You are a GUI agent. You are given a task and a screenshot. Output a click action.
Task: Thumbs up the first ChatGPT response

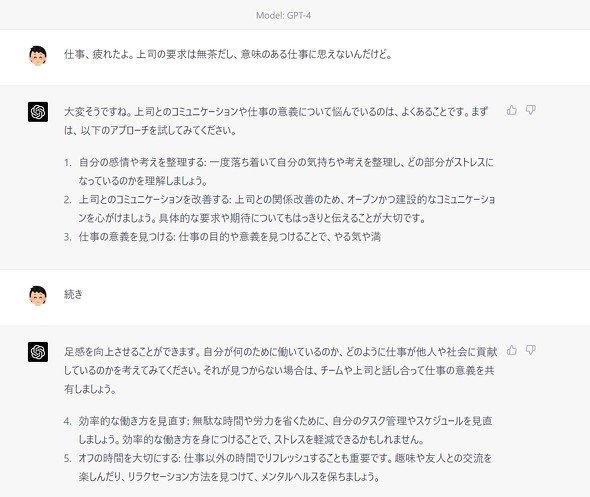[x=512, y=110]
